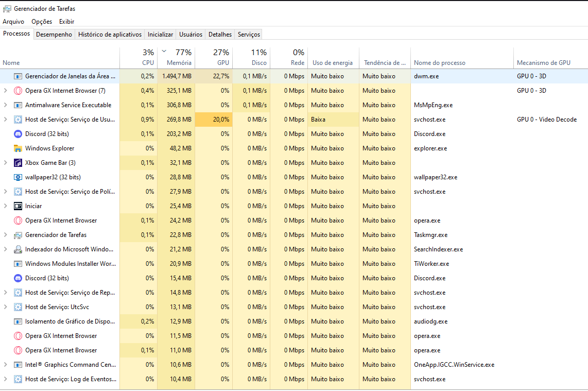Viewport: 588px width, 391px height.
Task: Click the Opera GX icon in the 11,0 MB row
Action: (18, 350)
